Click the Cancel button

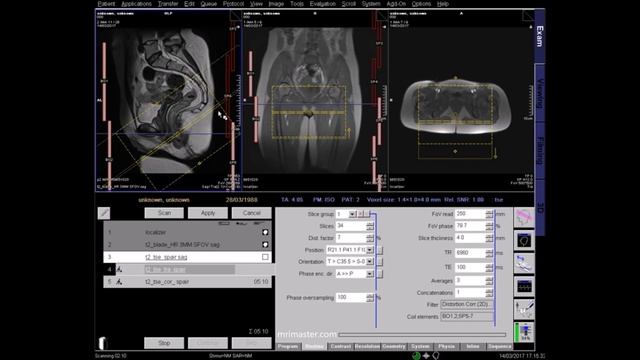tap(251, 213)
